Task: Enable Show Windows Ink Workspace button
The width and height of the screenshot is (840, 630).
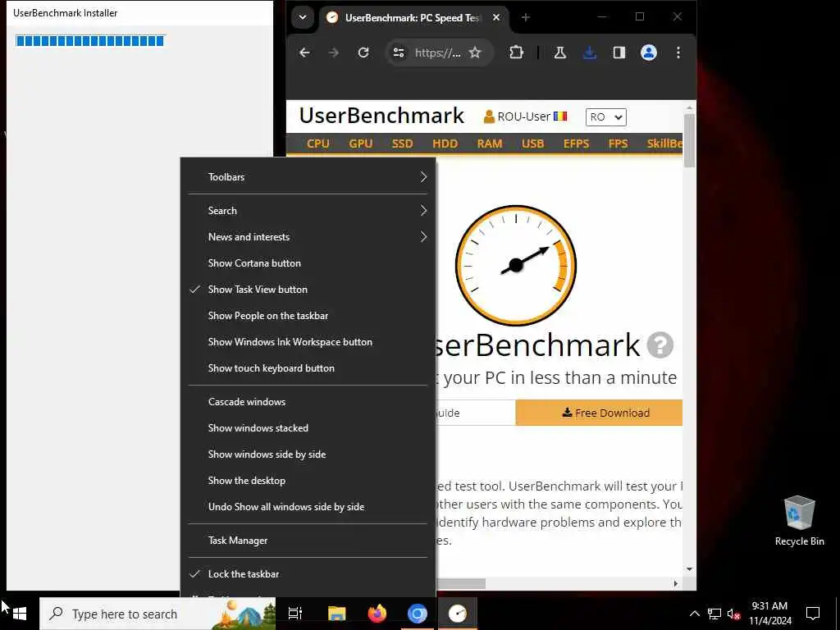Action: coord(308,342)
